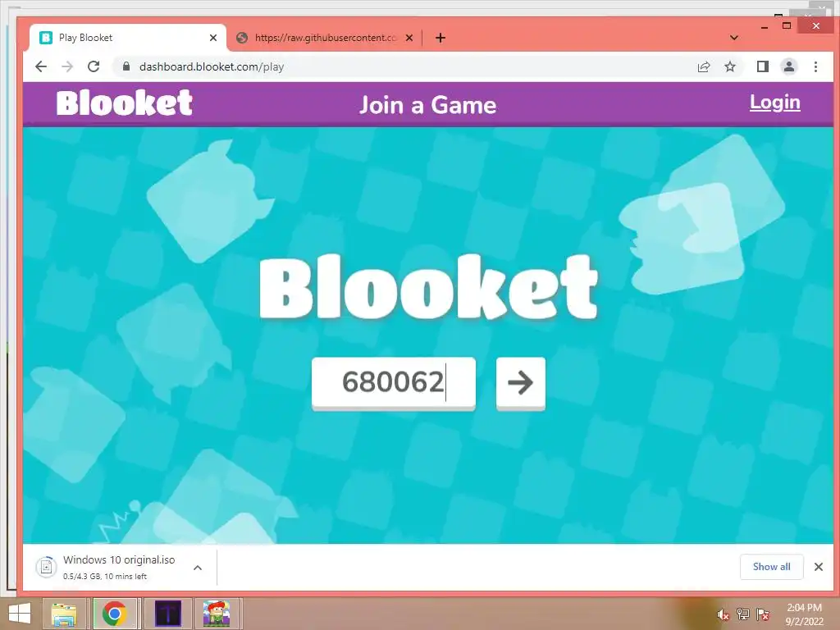This screenshot has height=630, width=840.
Task: Reload the Blooket page
Action: click(x=94, y=66)
